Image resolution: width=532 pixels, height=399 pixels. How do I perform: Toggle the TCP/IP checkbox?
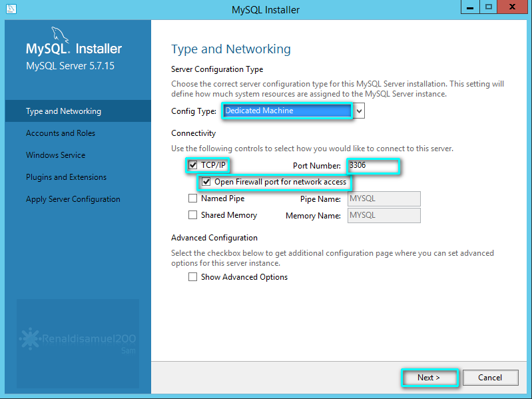[192, 165]
